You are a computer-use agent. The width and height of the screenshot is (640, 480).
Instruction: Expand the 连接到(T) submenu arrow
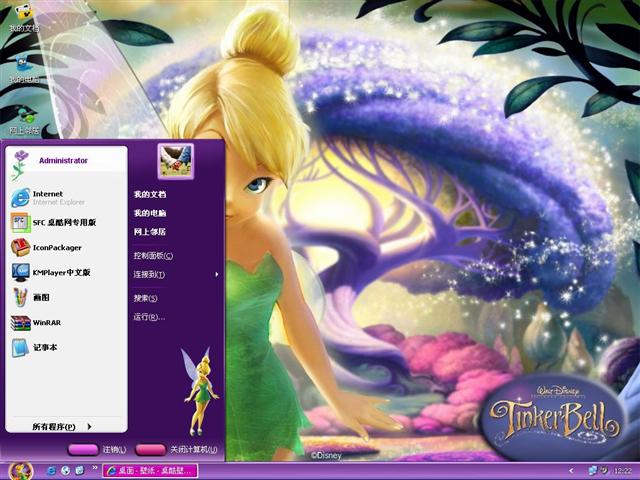click(x=217, y=274)
